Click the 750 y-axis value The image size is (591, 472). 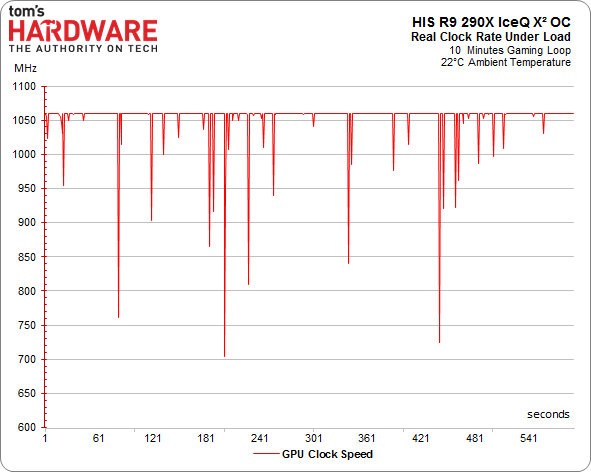coord(27,325)
